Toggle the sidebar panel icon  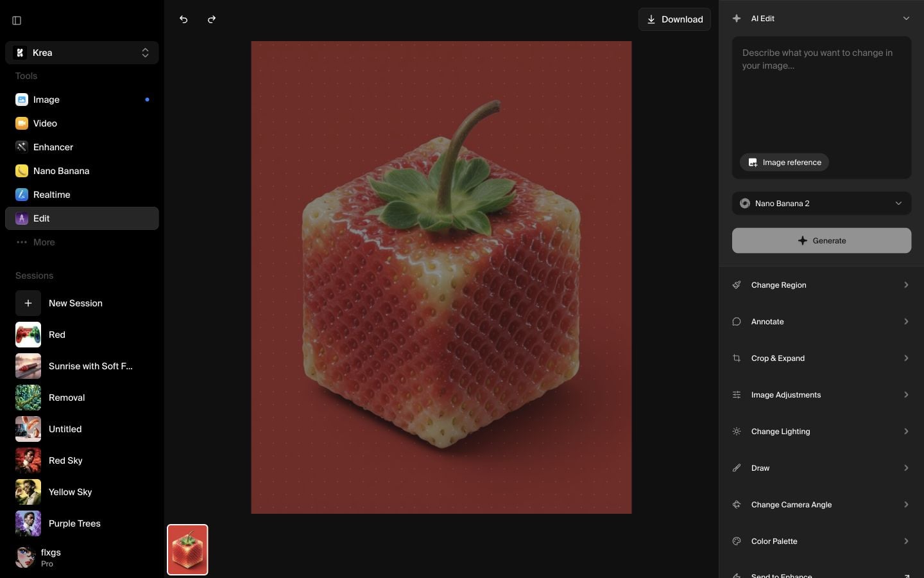tap(17, 21)
